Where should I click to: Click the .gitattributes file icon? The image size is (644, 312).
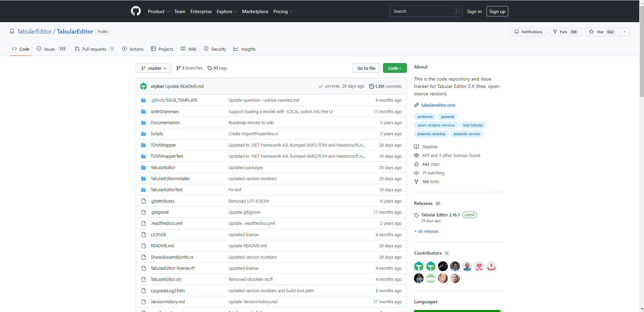(143, 201)
